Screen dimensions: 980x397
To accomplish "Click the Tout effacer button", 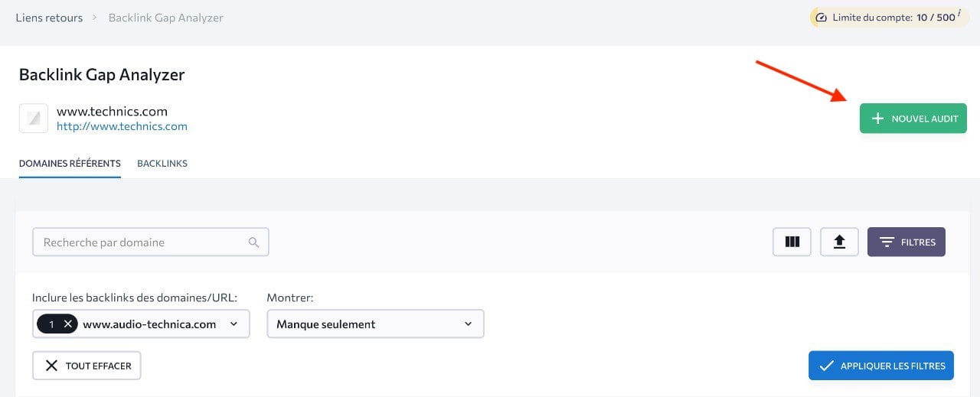I will tap(87, 366).
